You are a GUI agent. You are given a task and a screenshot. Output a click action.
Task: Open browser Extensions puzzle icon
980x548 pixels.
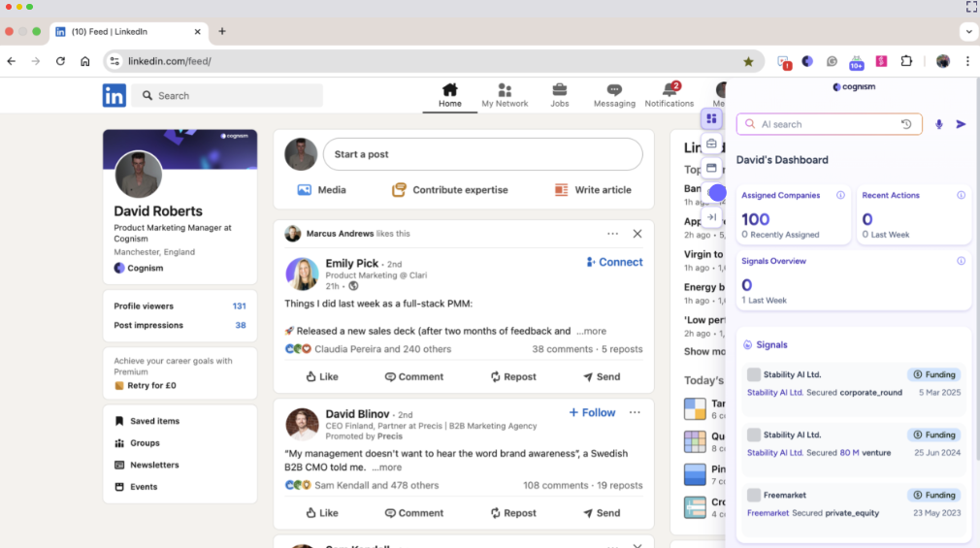pos(906,61)
